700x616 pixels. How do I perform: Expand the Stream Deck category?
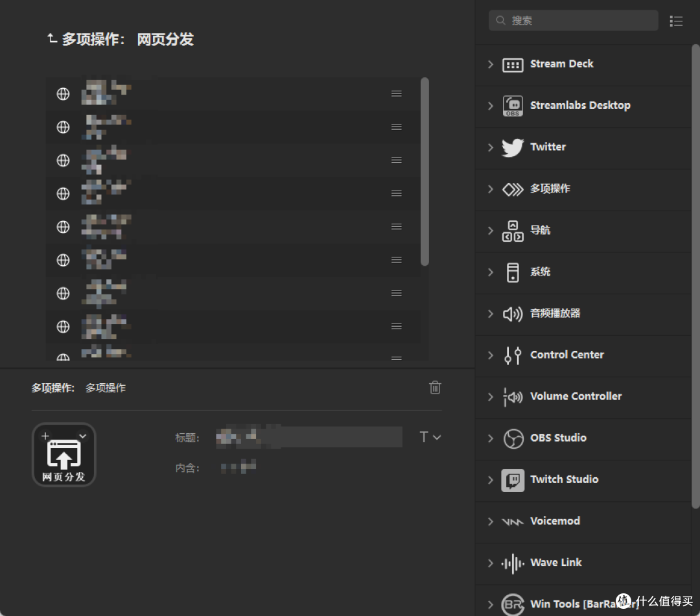click(x=491, y=64)
